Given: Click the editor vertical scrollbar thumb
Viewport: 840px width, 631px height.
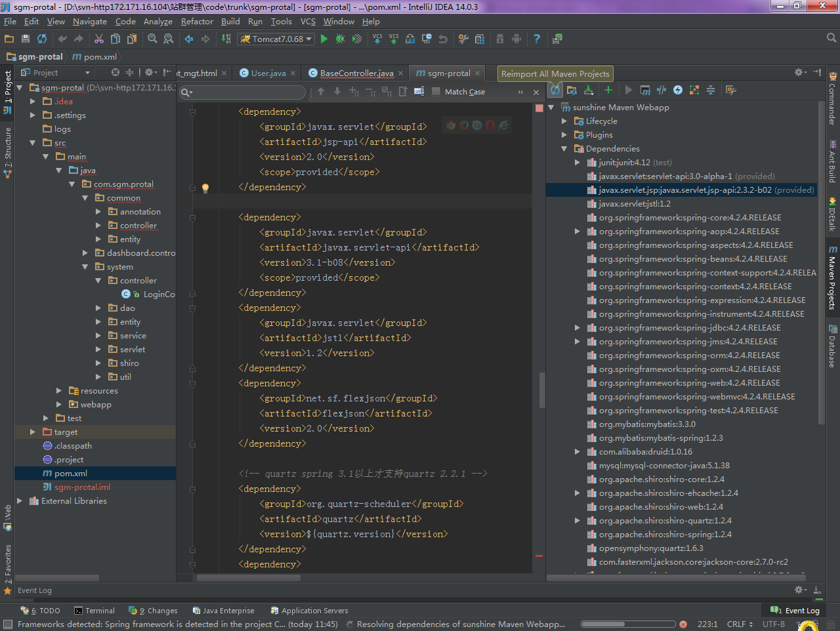Looking at the screenshot, I should tap(542, 390).
